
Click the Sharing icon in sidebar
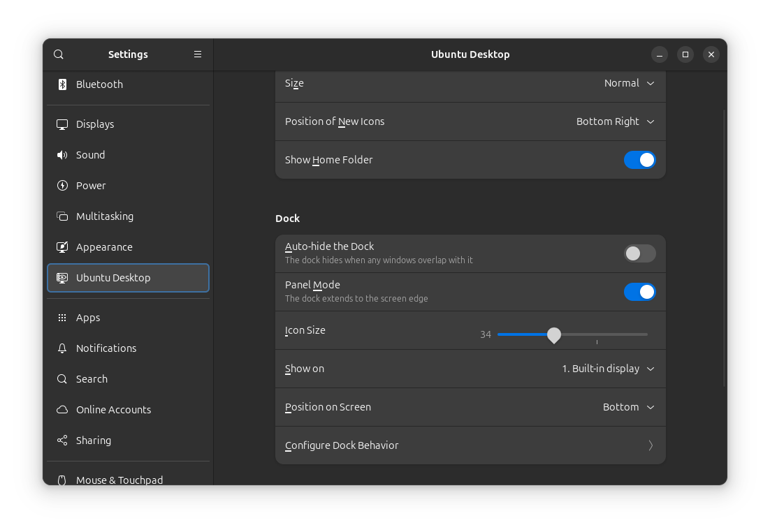pyautogui.click(x=62, y=441)
